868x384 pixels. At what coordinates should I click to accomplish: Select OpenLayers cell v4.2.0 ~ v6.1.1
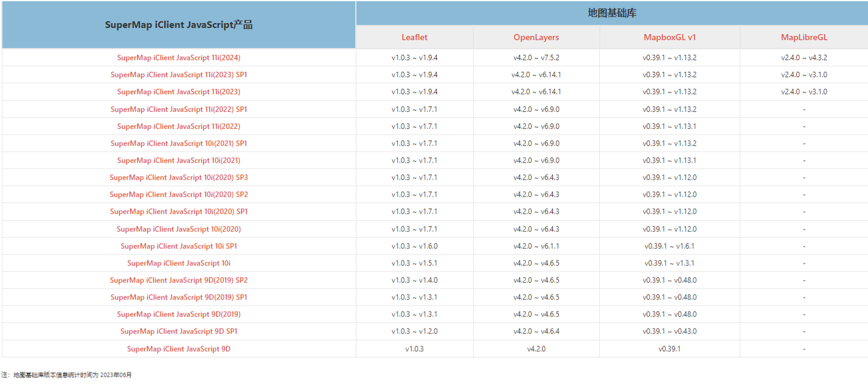(x=536, y=246)
